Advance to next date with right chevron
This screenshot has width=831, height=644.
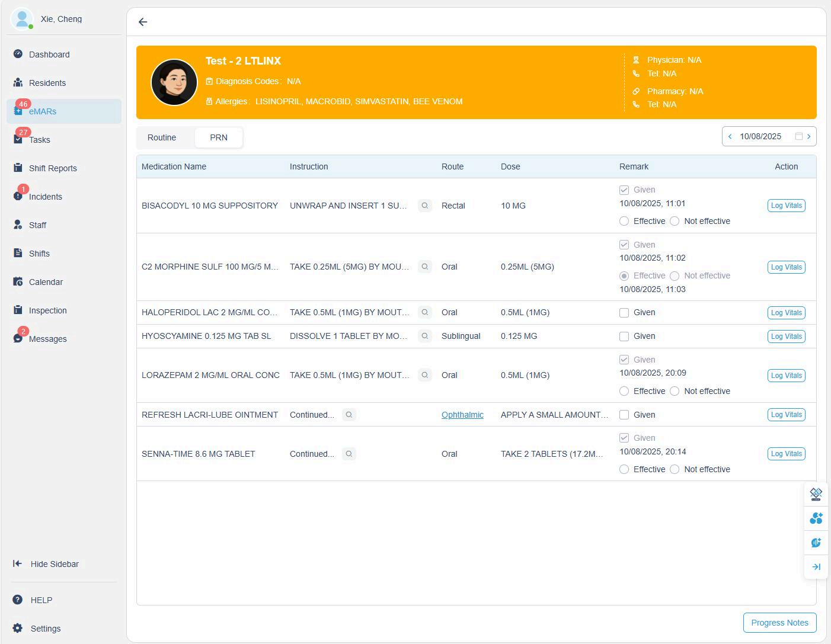pyautogui.click(x=809, y=136)
